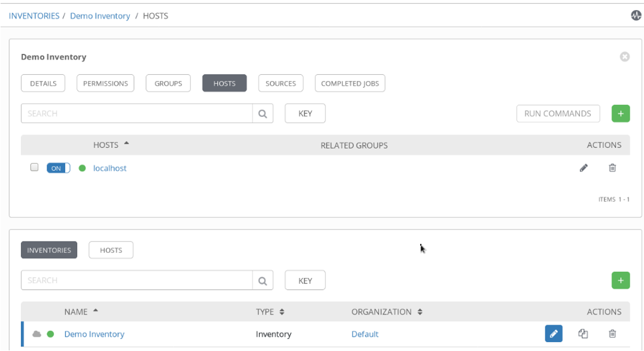Edit localhost using pencil icon
This screenshot has width=644, height=351.
pos(584,168)
